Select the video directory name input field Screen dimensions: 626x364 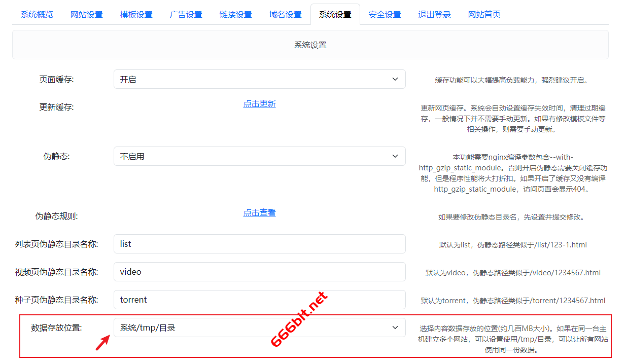point(259,272)
